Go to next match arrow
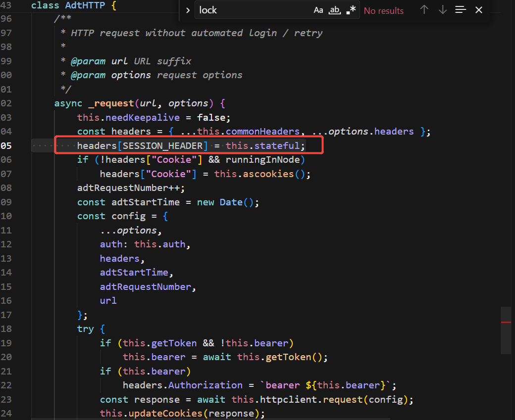 tap(442, 10)
